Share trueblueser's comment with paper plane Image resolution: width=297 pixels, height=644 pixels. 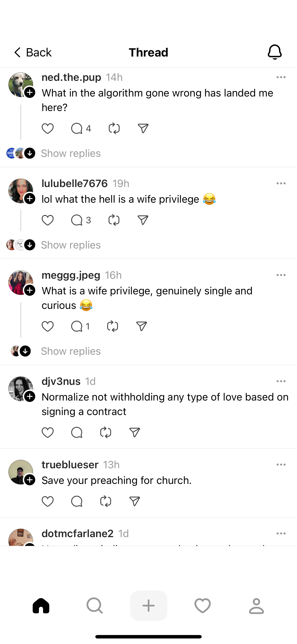(x=134, y=501)
